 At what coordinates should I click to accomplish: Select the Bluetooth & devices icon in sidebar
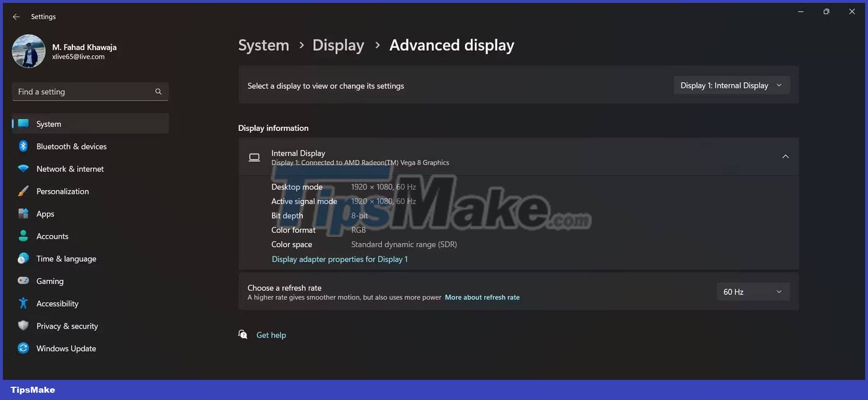tap(22, 146)
